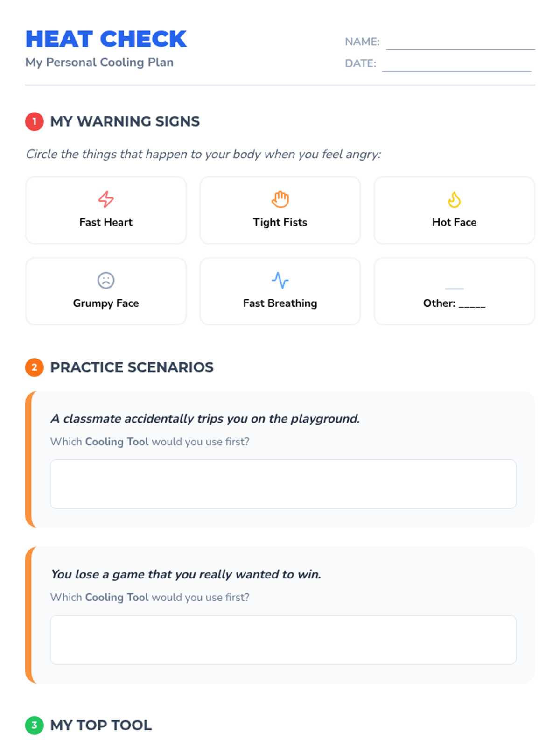Click the green number 3 badge

point(34,725)
